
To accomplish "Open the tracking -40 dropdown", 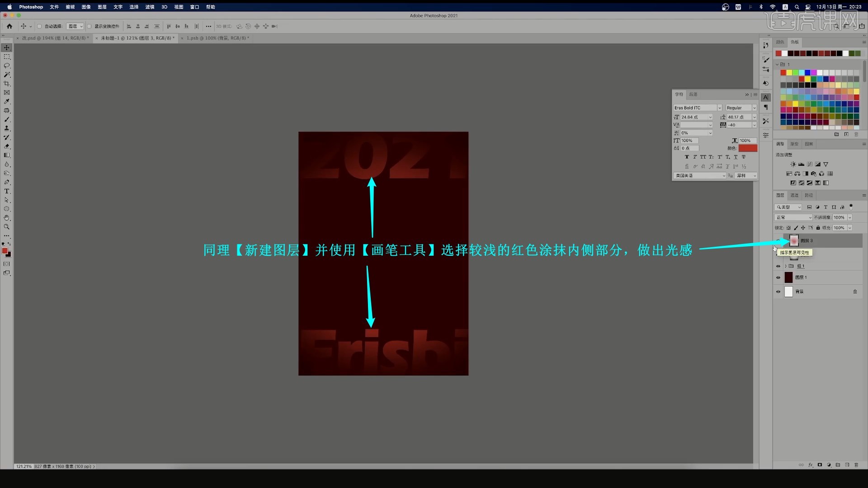I will pyautogui.click(x=754, y=125).
